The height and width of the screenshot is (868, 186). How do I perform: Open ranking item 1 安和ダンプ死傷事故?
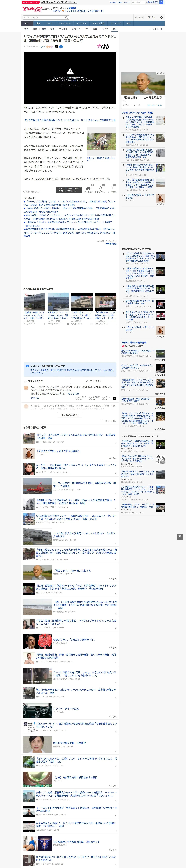pos(140,122)
